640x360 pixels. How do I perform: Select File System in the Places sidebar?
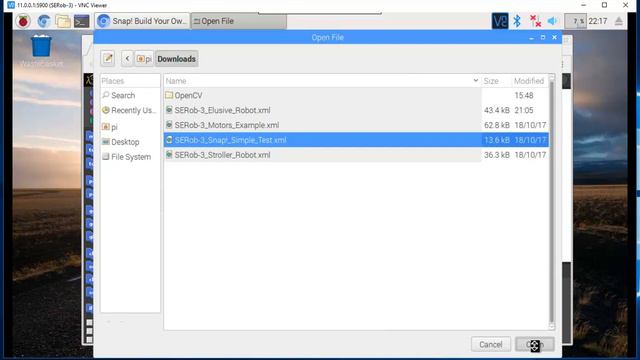tap(130, 157)
